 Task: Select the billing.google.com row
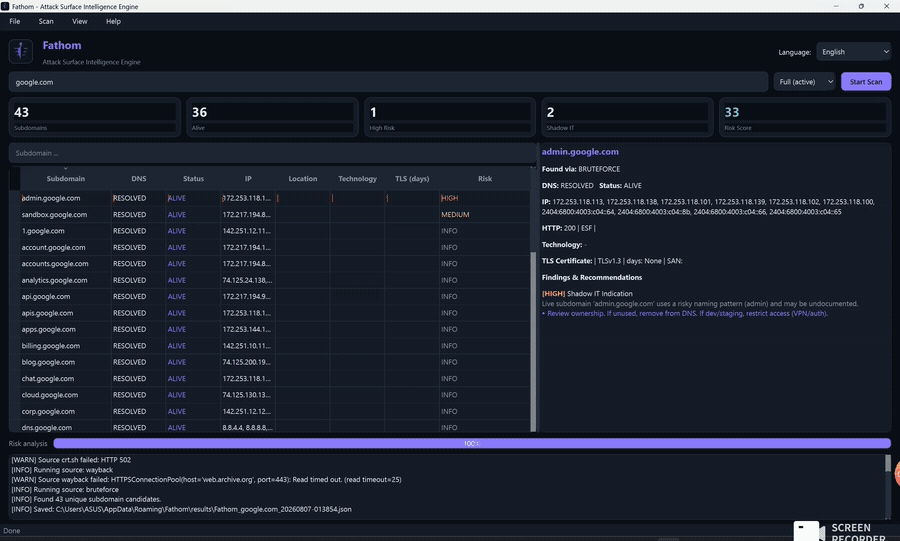tap(275, 346)
